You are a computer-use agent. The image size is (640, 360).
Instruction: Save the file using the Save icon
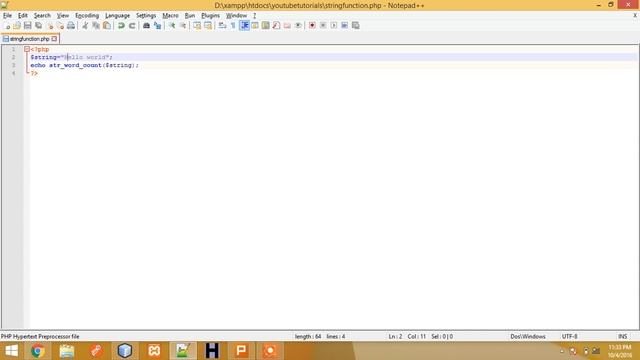click(28, 25)
